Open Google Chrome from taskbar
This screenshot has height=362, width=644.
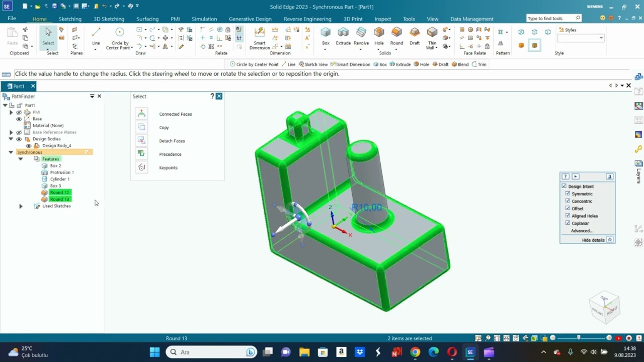click(415, 352)
